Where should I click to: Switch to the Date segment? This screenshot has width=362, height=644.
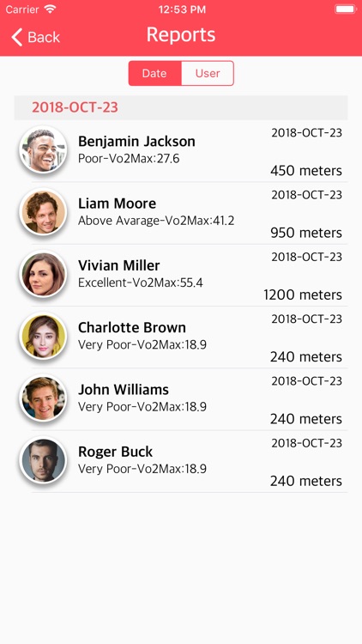point(154,74)
